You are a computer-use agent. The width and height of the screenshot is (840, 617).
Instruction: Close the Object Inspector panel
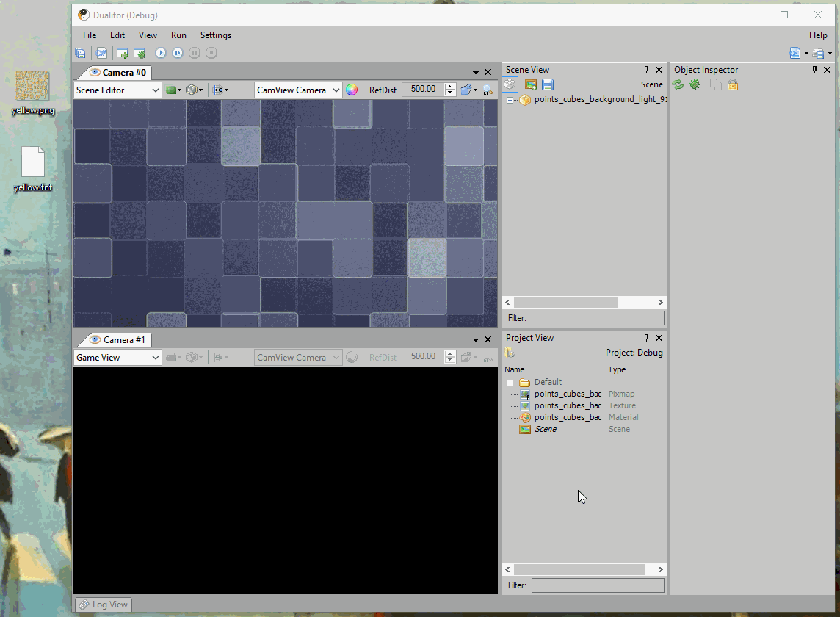(x=827, y=70)
